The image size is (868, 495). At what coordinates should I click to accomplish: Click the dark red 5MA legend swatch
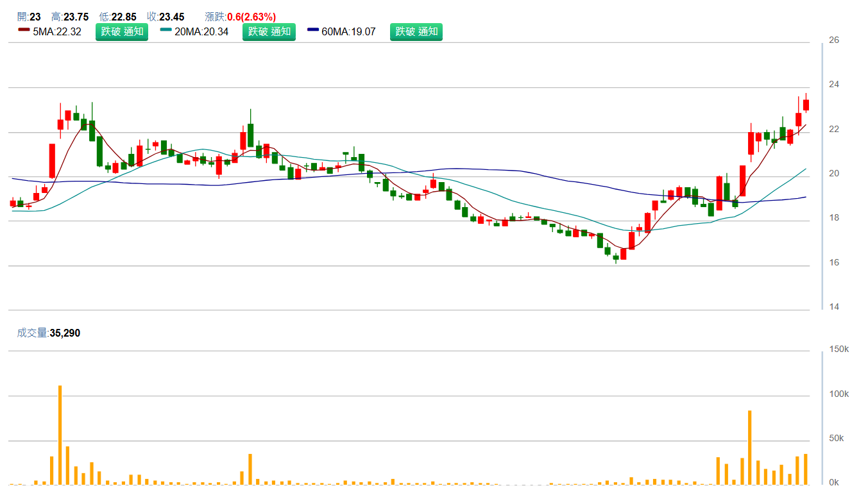click(24, 31)
